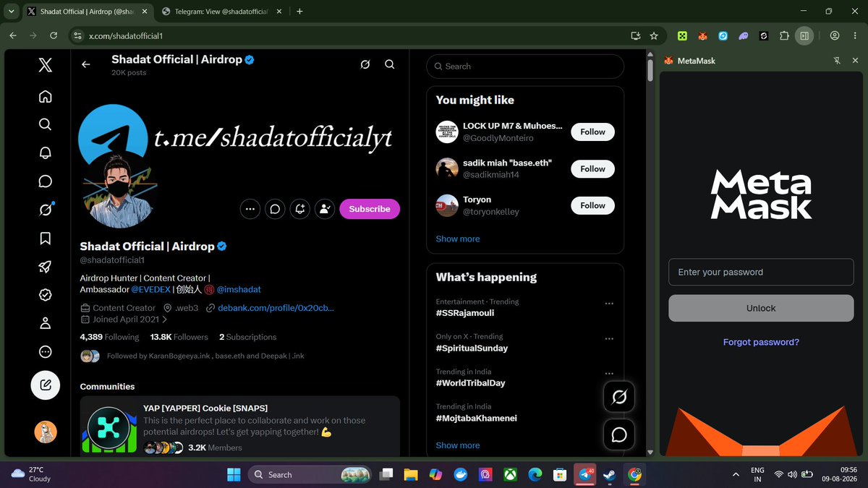The width and height of the screenshot is (868, 488).
Task: Open #SpiritualSunday trend
Action: coord(472,348)
